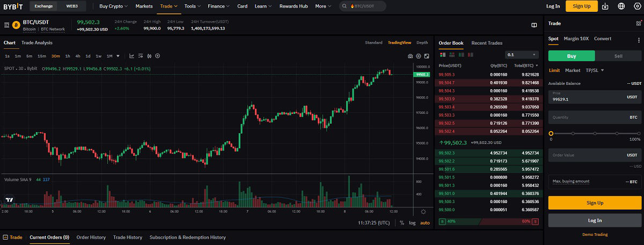
Task: Switch to Exchange mode
Action: tap(44, 6)
